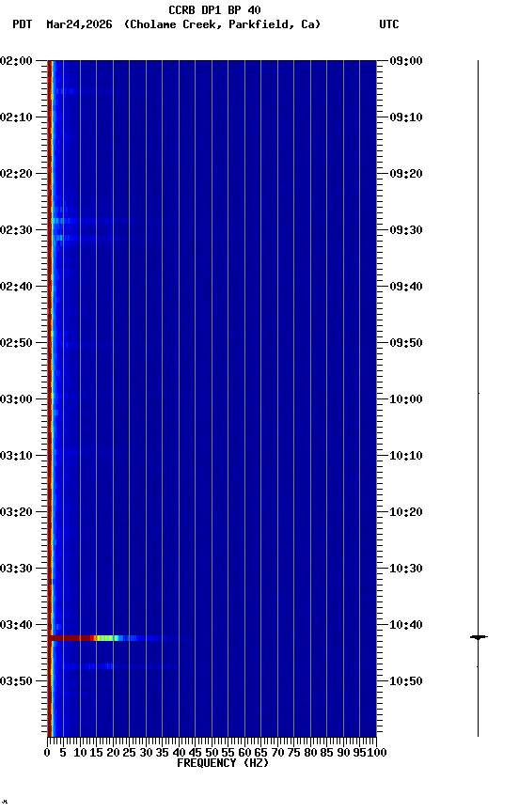
Task: Click the "PDT" timezone label
Action: pos(23,24)
